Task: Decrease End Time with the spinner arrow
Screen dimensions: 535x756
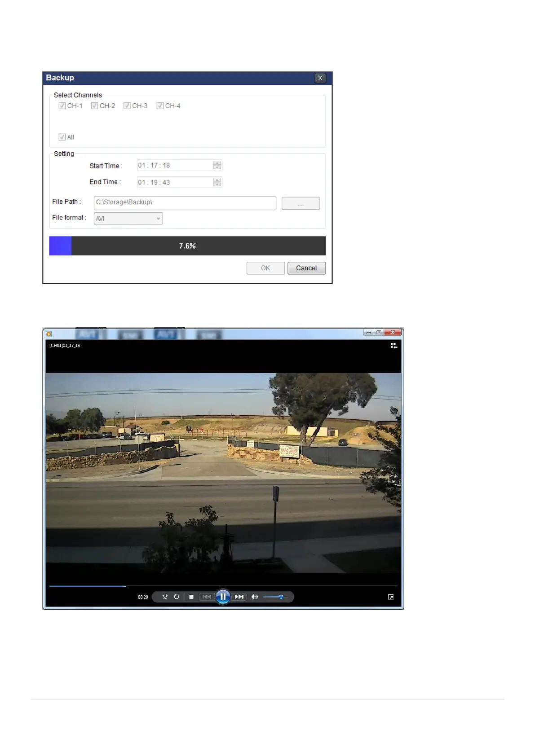Action: [x=217, y=184]
